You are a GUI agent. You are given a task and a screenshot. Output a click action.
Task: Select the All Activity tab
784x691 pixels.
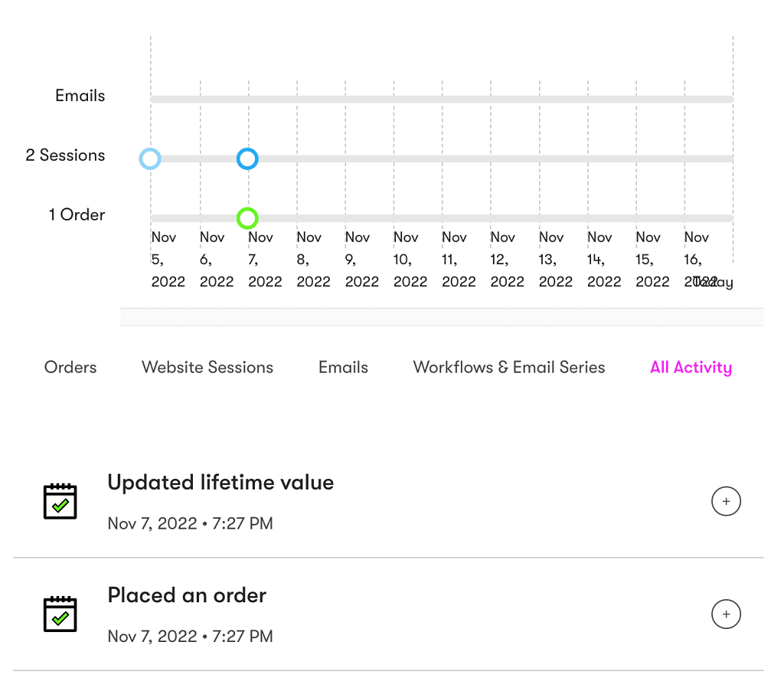pos(690,367)
